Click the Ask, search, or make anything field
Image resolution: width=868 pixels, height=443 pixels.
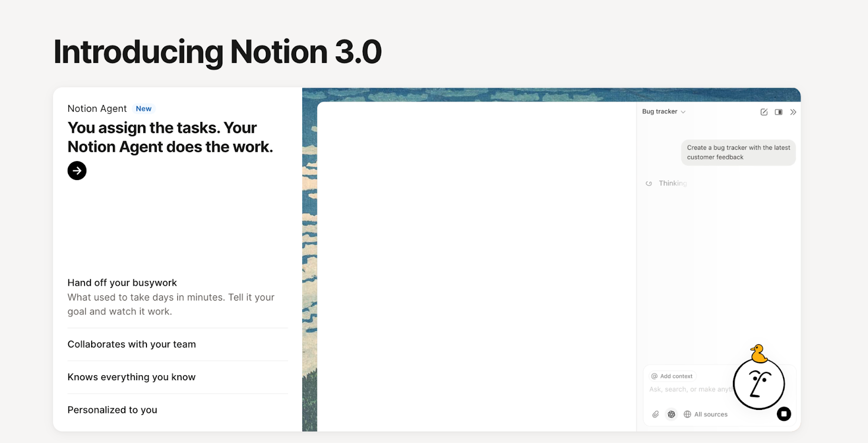coord(690,389)
